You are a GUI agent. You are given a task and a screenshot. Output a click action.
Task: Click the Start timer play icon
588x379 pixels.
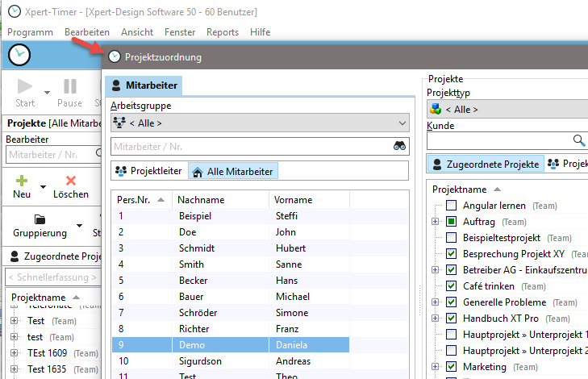coord(24,86)
